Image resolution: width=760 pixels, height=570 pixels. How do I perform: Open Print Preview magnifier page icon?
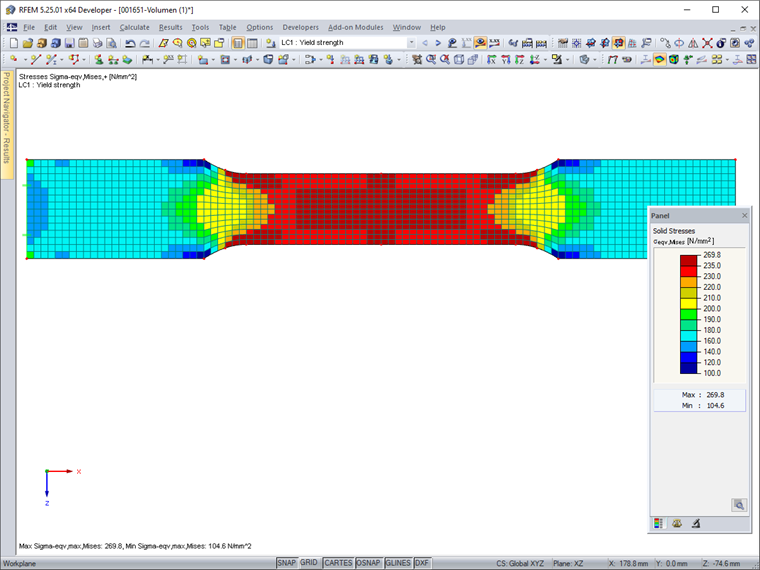click(111, 43)
